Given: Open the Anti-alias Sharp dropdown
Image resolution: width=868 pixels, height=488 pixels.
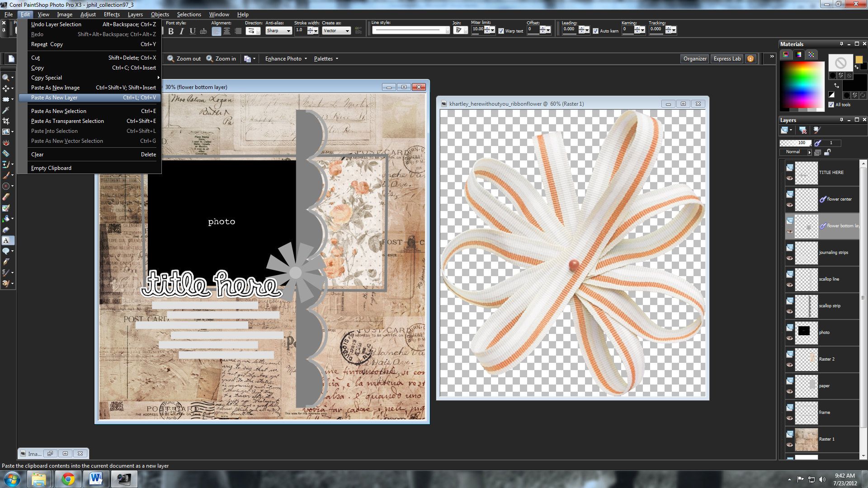Looking at the screenshot, I should tap(279, 31).
